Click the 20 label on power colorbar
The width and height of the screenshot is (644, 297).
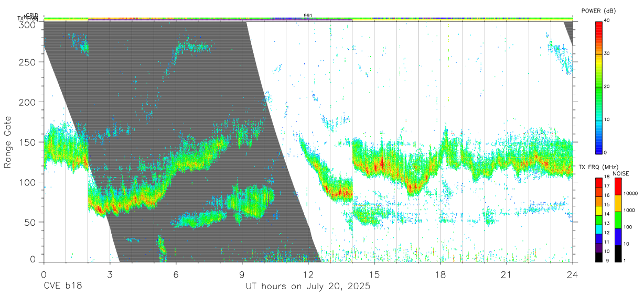[608, 86]
